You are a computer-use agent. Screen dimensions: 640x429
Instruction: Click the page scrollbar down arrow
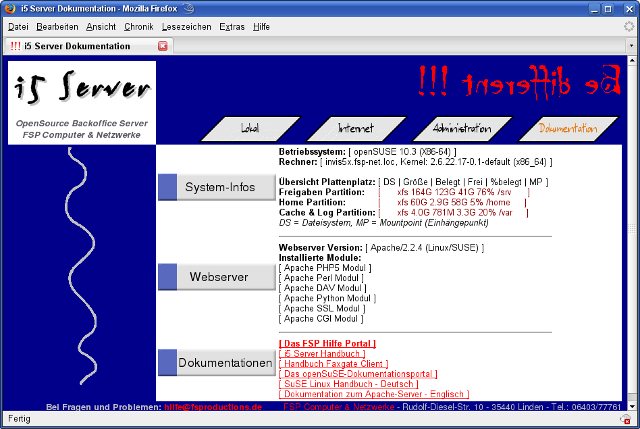click(632, 406)
